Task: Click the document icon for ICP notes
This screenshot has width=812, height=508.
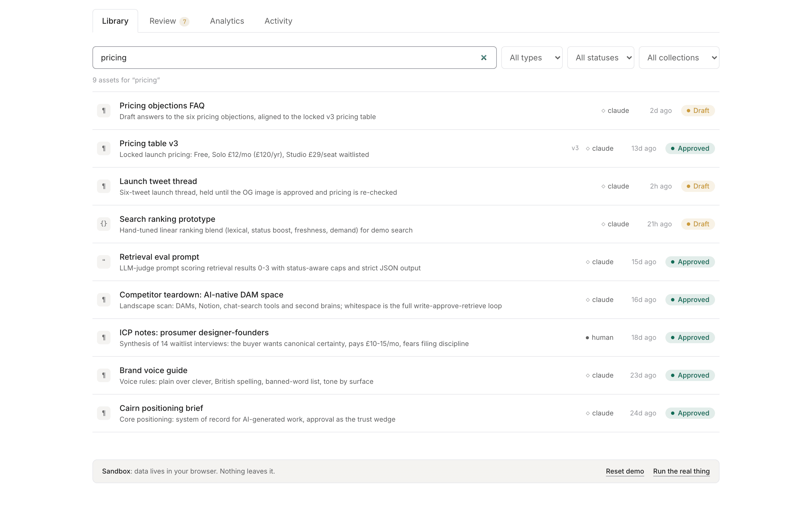Action: coord(104,337)
